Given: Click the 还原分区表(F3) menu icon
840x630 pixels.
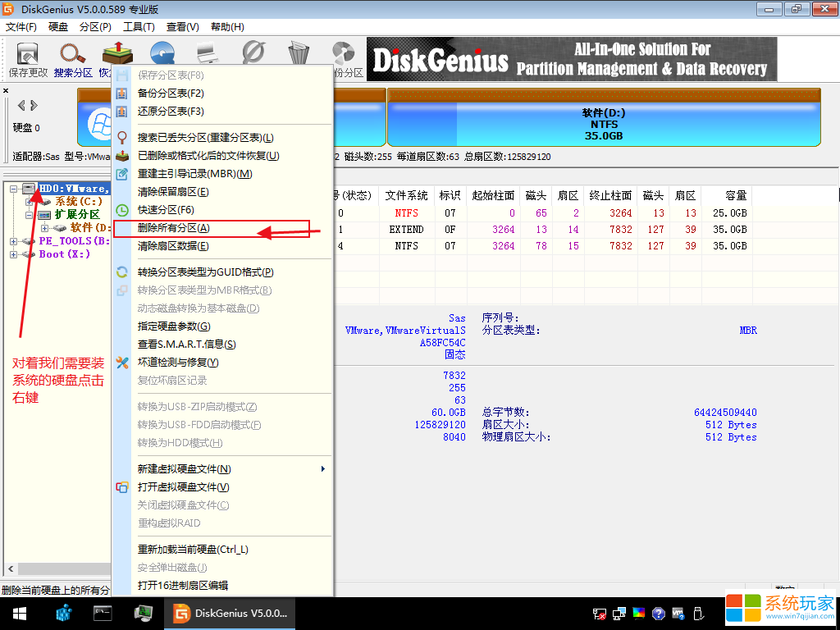Looking at the screenshot, I should (122, 112).
